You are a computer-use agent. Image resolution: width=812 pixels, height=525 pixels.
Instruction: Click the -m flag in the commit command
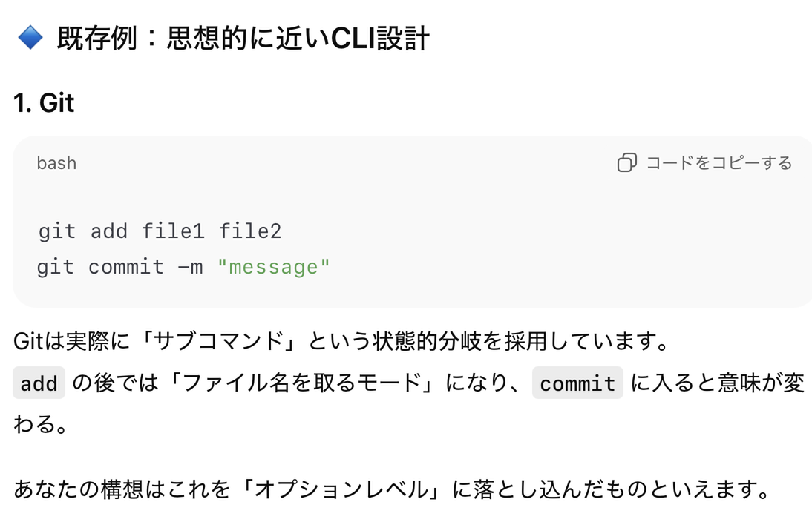coord(189,266)
